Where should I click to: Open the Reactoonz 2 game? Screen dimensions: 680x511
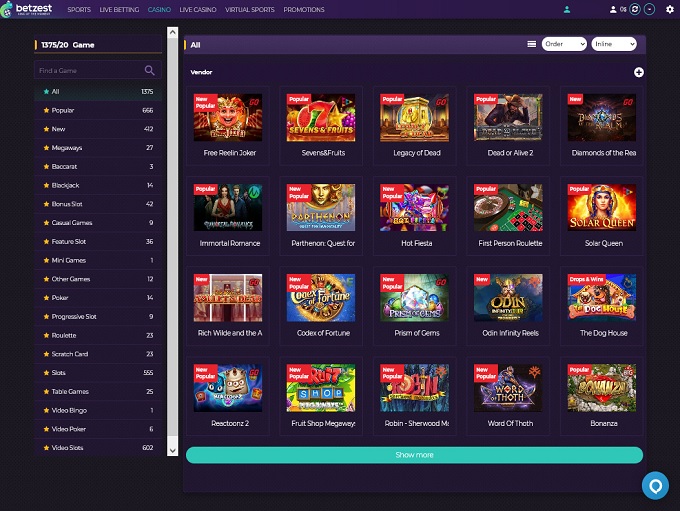click(x=228, y=396)
